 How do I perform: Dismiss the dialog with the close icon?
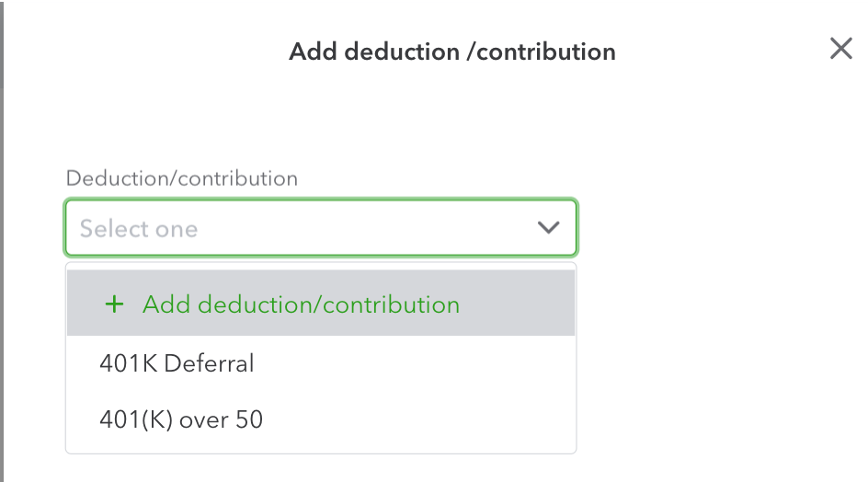(x=840, y=49)
